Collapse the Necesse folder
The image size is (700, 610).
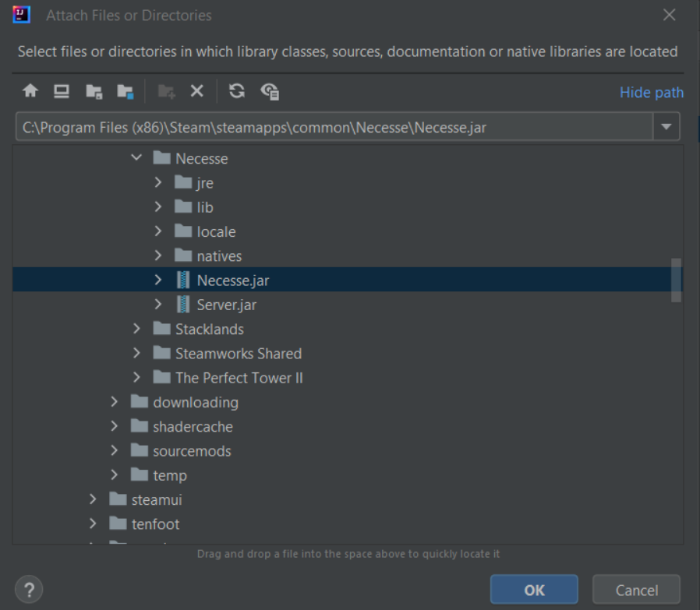[136, 158]
